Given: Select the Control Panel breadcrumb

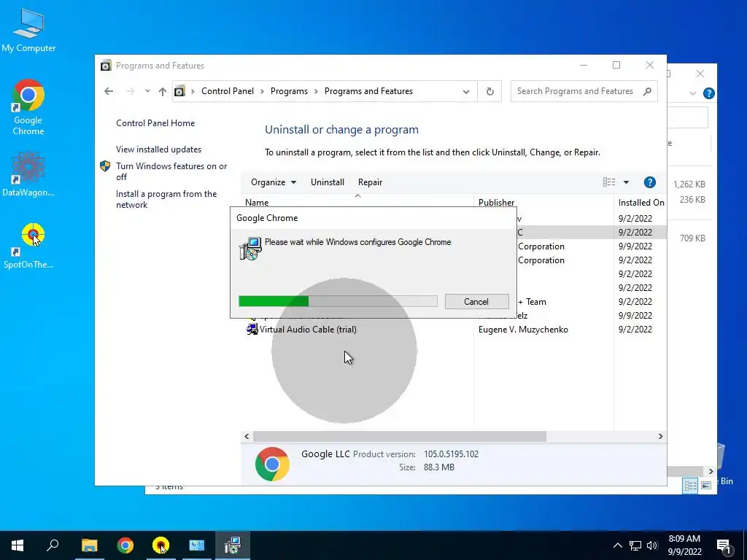Looking at the screenshot, I should click(228, 91).
